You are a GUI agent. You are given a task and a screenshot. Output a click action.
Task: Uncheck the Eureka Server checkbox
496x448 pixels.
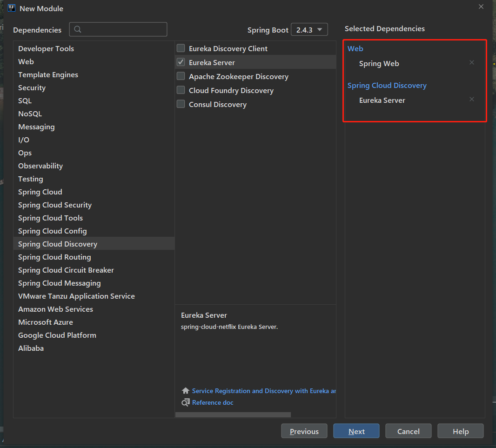point(181,62)
